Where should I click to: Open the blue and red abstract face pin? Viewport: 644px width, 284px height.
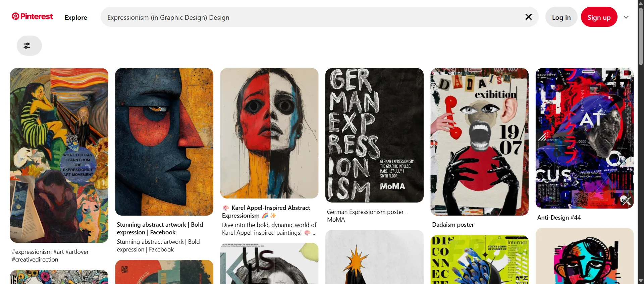164,142
